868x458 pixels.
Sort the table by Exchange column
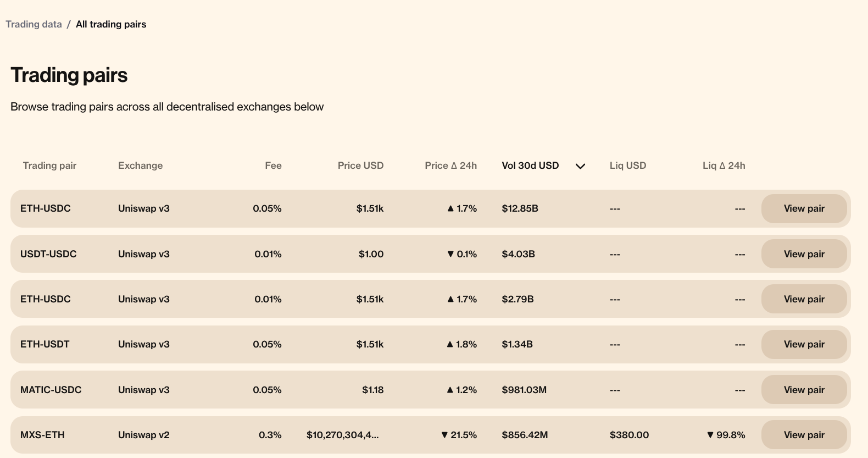pos(140,165)
